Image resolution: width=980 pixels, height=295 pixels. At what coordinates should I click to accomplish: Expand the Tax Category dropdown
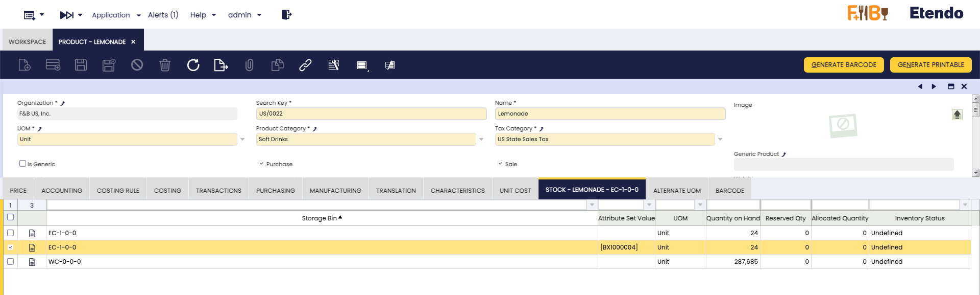(720, 139)
